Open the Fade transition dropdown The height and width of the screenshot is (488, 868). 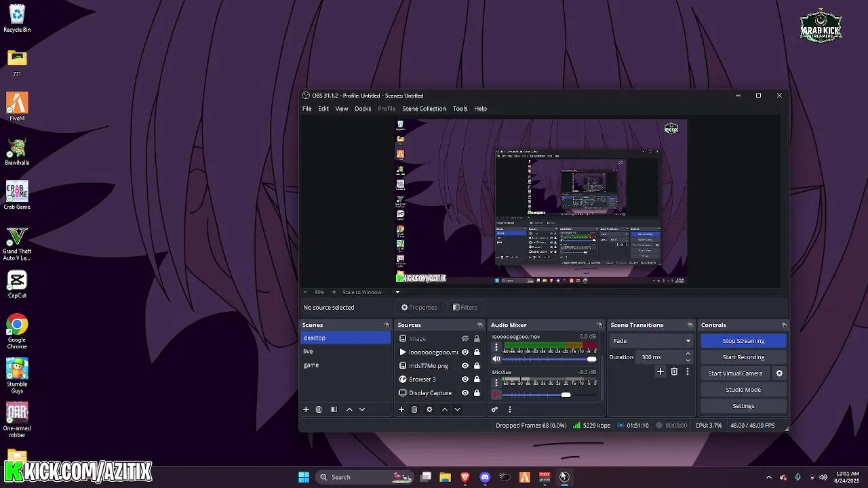pos(651,341)
